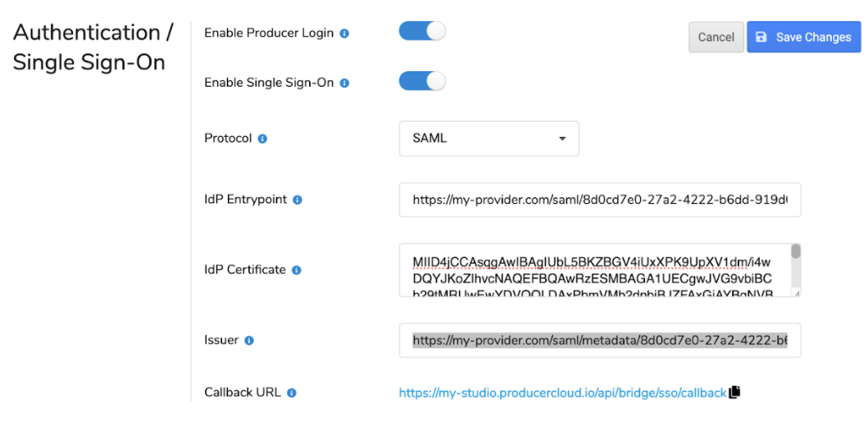Open the my-studio.producercloud.io callback link
The width and height of the screenshot is (868, 430).
tap(562, 393)
